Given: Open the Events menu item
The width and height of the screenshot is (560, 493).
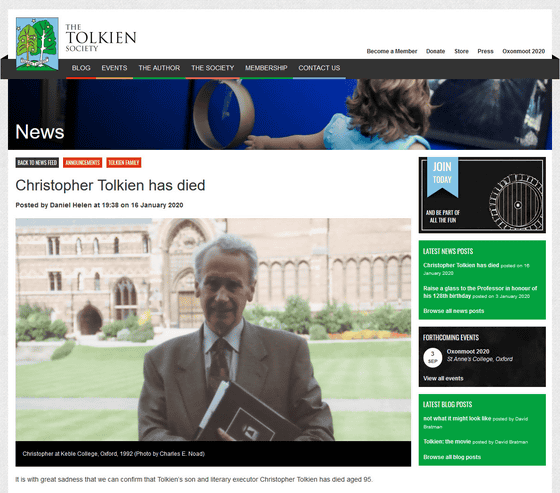Looking at the screenshot, I should [x=114, y=68].
